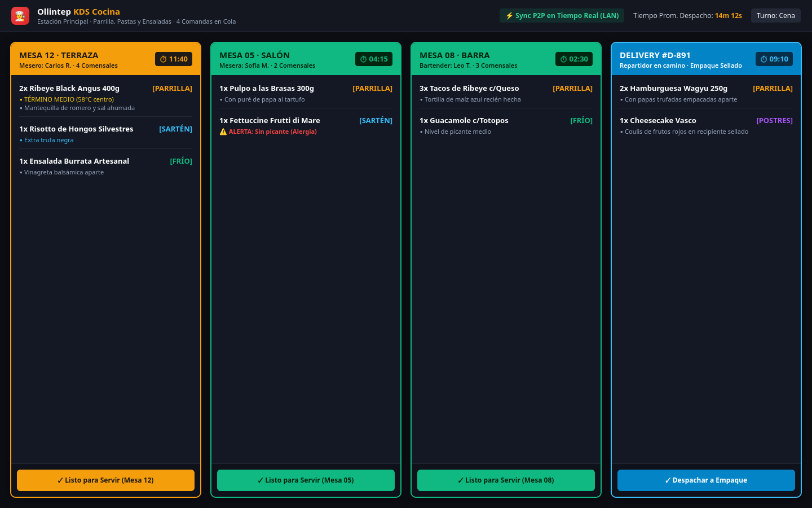Viewport: 812px width, 508px height.
Task: Select 1x Ensalada Burrata Artesanal item
Action: (74, 161)
